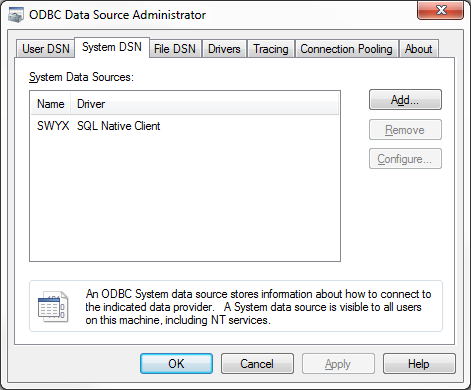The image size is (471, 390).
Task: Click the Remove button
Action: point(405,130)
